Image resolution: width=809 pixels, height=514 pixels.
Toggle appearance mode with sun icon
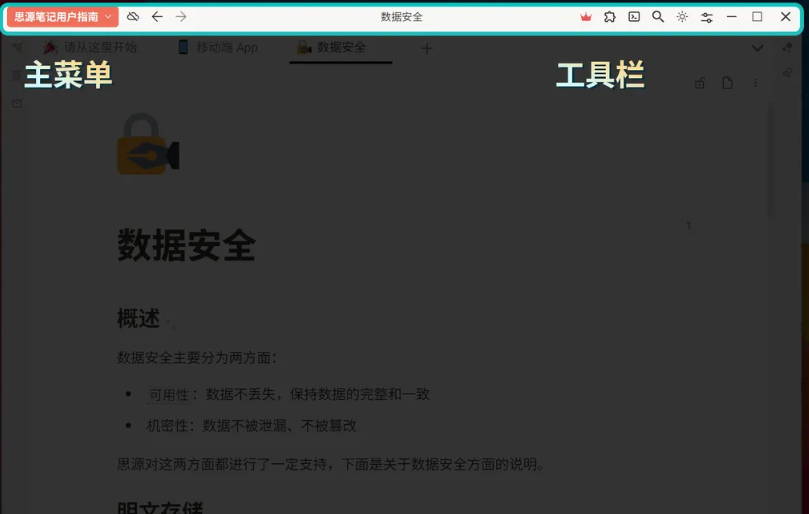(x=682, y=17)
